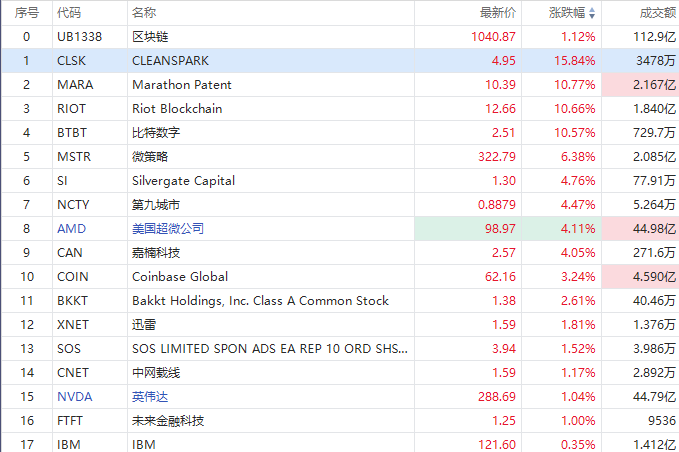The width and height of the screenshot is (679, 452).
Task: Sort by 最新价 column header
Action: (498, 13)
